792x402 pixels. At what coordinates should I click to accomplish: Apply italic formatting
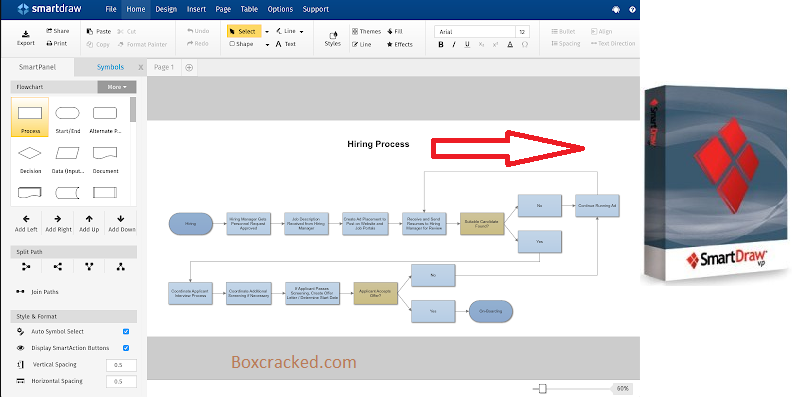click(x=454, y=44)
